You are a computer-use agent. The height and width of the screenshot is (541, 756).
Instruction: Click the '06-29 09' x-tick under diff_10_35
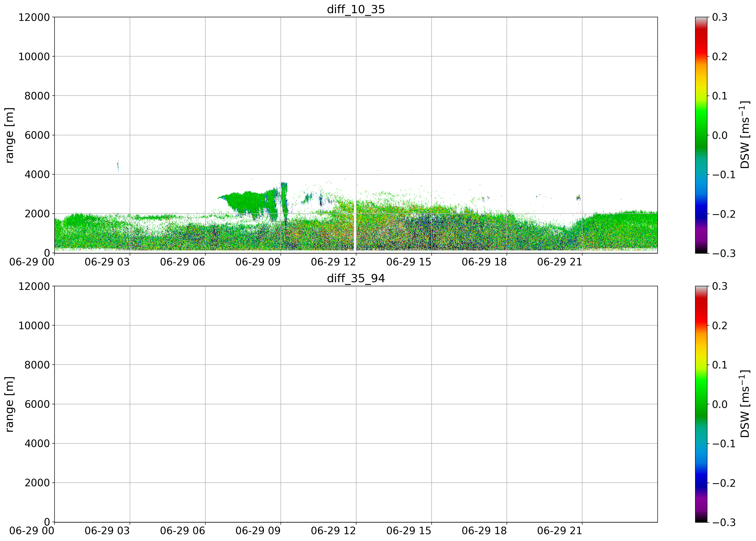tap(258, 262)
